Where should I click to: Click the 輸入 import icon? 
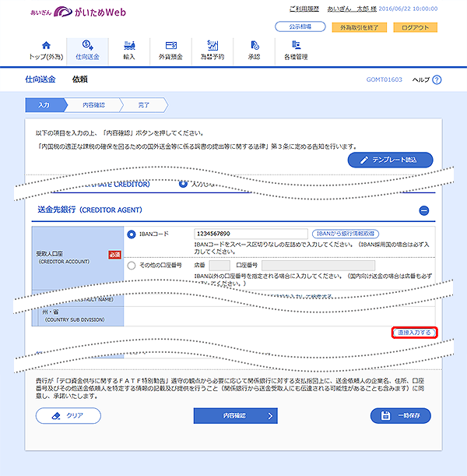pos(129,46)
